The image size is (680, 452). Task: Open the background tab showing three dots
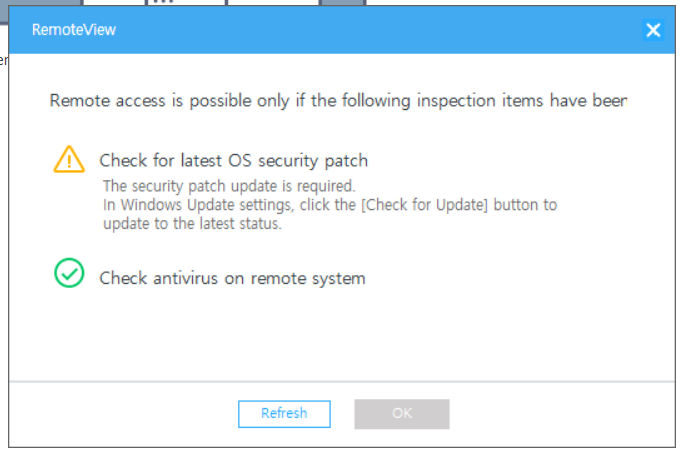pyautogui.click(x=186, y=2)
